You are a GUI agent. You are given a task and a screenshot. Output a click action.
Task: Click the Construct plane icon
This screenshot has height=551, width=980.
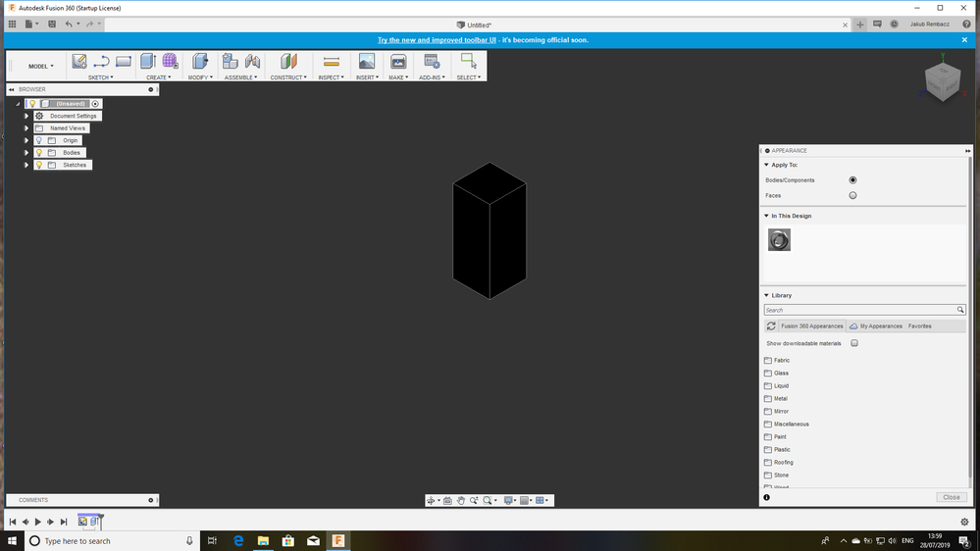288,61
